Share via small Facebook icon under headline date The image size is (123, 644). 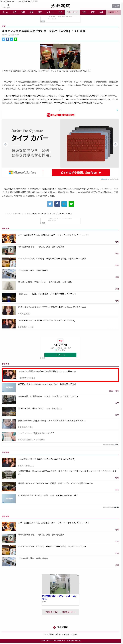[x=8, y=39]
